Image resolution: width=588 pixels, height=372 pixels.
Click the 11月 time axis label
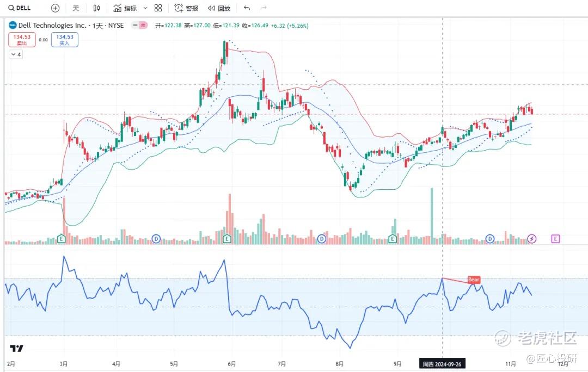pos(510,364)
